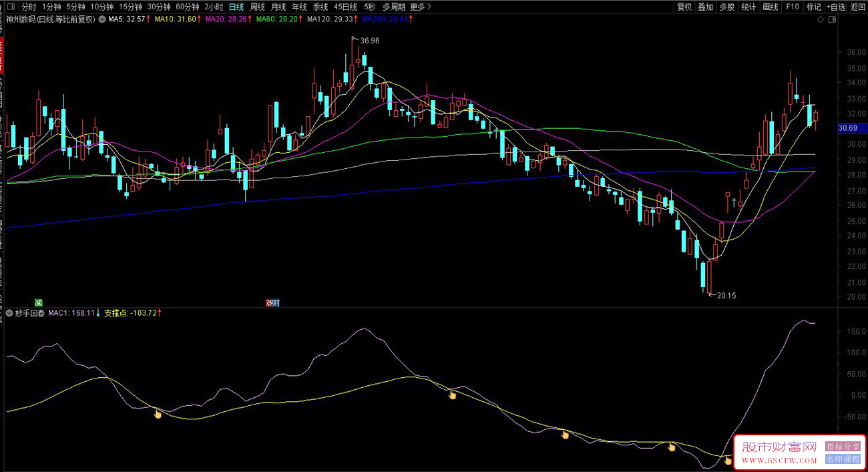
Task: Select the 日线 daily period tab
Action: [x=236, y=7]
